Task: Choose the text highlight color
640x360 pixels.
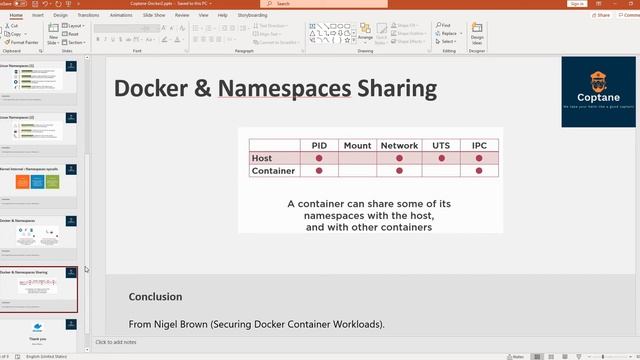Action: pyautogui.click(x=164, y=40)
